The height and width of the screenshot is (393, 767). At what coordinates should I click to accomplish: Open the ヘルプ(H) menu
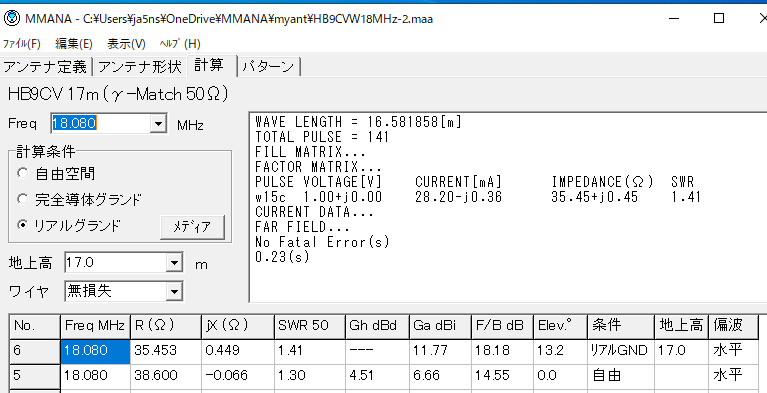(x=180, y=44)
